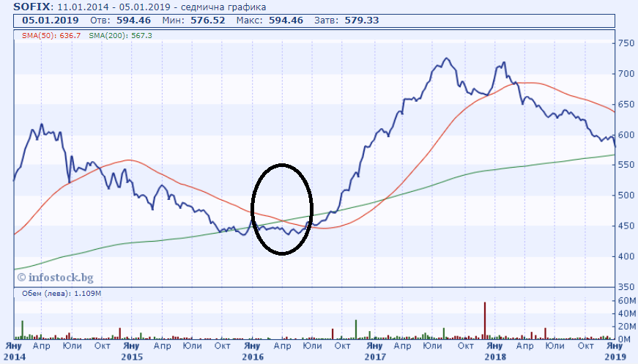Click the date 05.01.2019 in data bar
638x364 pixels.
pyautogui.click(x=51, y=21)
